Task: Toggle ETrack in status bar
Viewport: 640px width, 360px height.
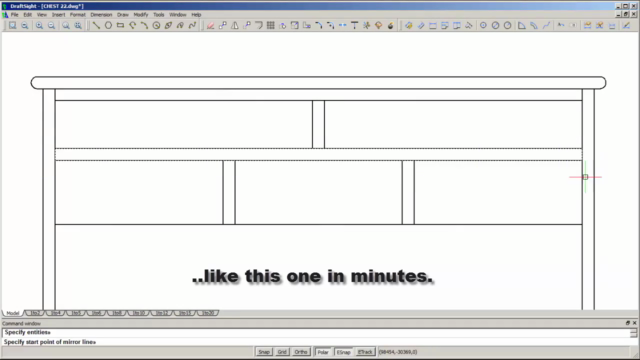Action: click(x=365, y=352)
